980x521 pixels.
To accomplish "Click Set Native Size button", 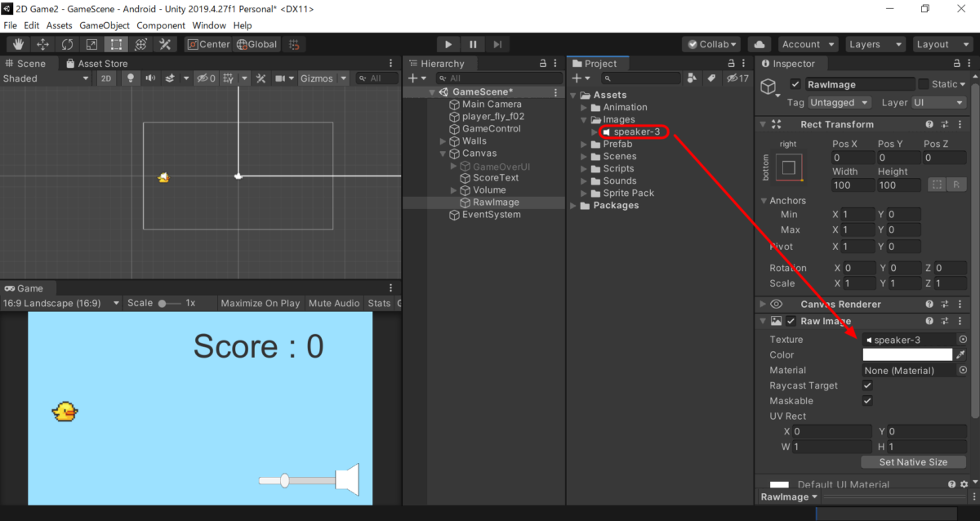I will [913, 462].
